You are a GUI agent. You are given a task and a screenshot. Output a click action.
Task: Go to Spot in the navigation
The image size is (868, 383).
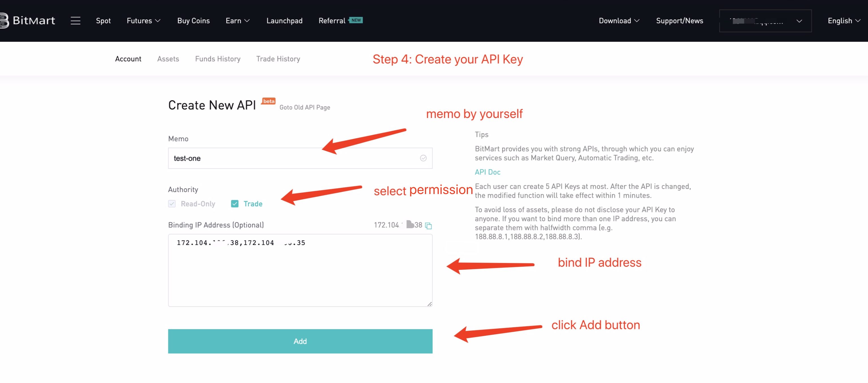click(x=103, y=21)
